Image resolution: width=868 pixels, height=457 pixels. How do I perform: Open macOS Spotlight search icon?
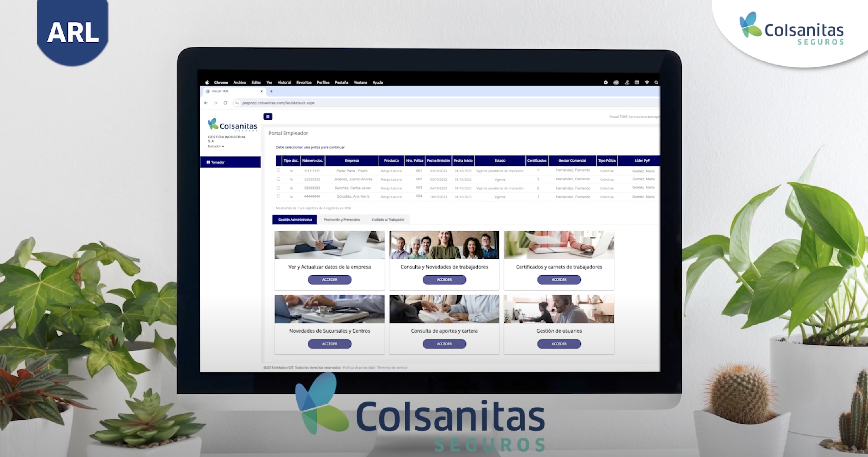click(x=656, y=82)
